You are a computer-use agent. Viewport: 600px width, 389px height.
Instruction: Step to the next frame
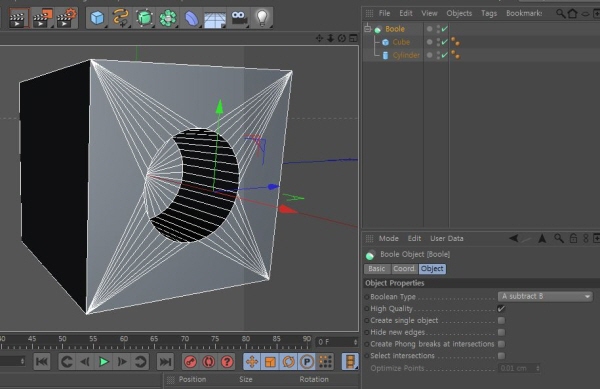(122, 361)
